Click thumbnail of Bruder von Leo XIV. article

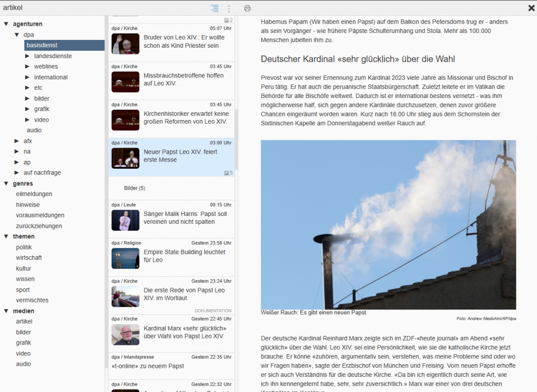[x=125, y=44]
